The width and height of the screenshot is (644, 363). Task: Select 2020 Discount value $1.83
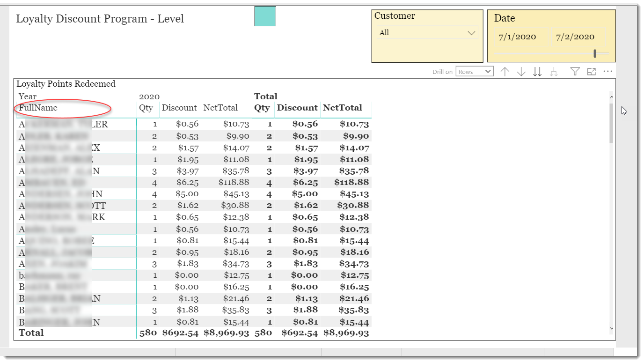point(188,264)
